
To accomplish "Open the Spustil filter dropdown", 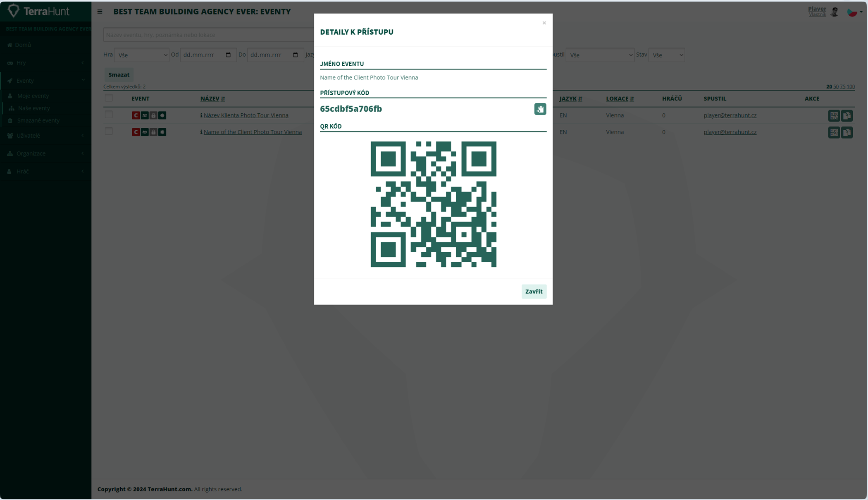I will coord(600,55).
